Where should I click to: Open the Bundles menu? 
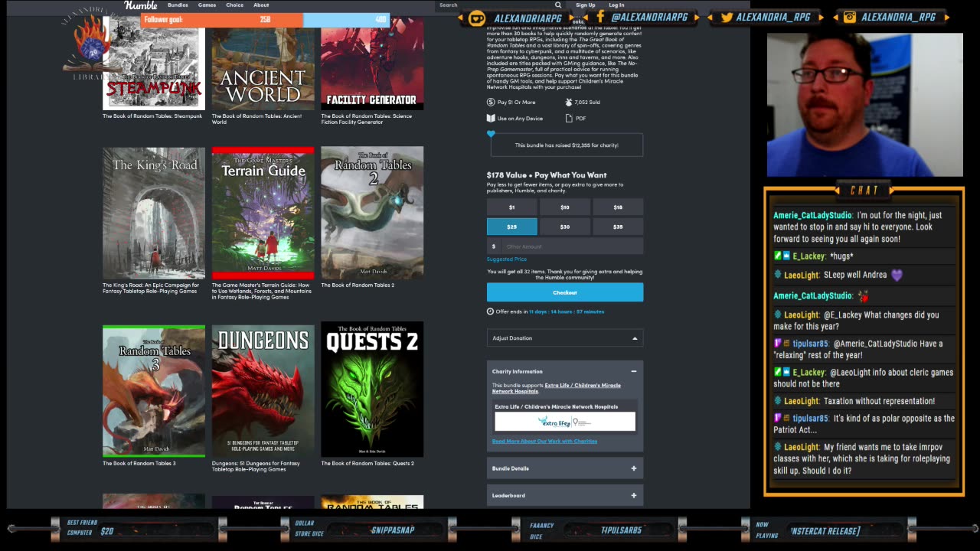pos(178,5)
